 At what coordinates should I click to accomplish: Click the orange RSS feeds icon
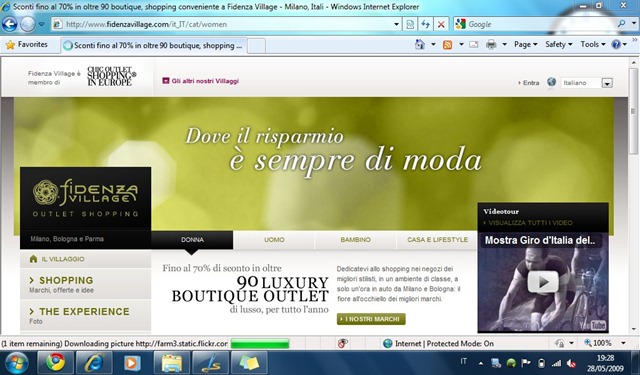(448, 44)
